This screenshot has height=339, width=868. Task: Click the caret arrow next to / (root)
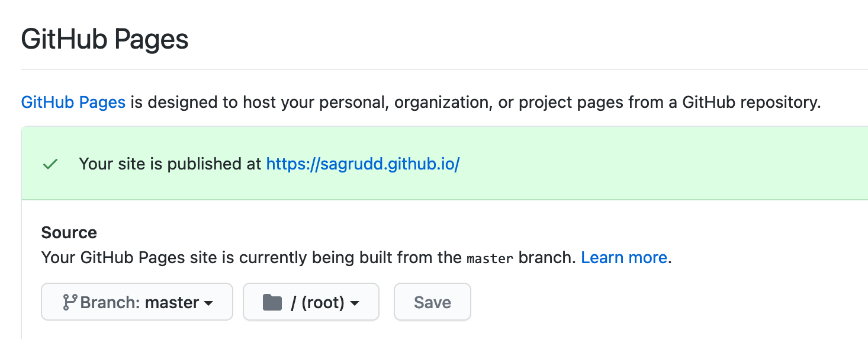click(x=355, y=303)
